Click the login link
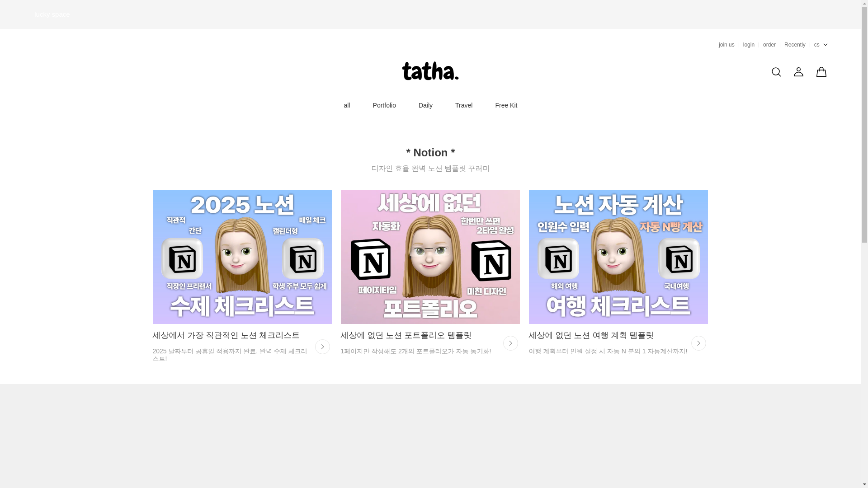The image size is (868, 488). click(749, 45)
